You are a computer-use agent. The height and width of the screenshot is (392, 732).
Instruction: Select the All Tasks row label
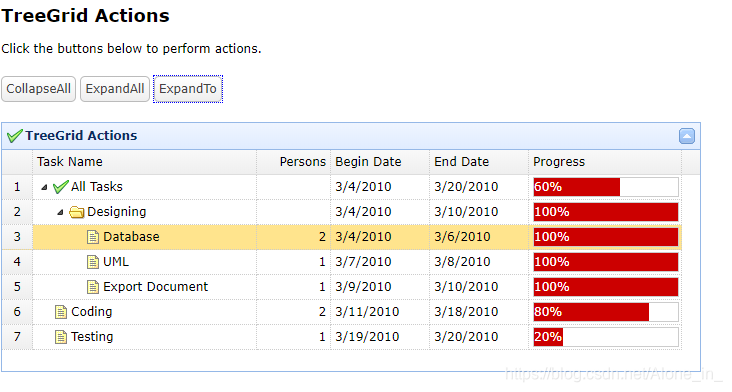click(97, 187)
